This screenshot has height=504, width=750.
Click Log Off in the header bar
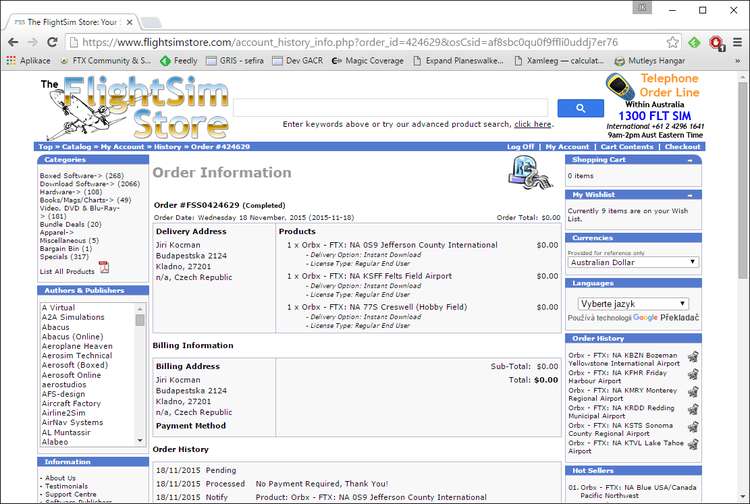[x=520, y=147]
